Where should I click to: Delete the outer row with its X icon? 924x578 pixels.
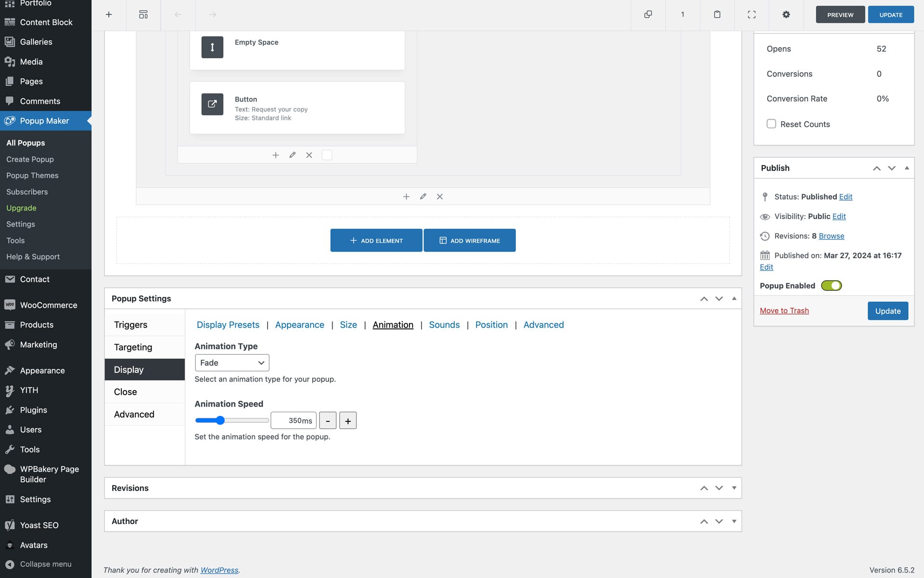(x=439, y=197)
